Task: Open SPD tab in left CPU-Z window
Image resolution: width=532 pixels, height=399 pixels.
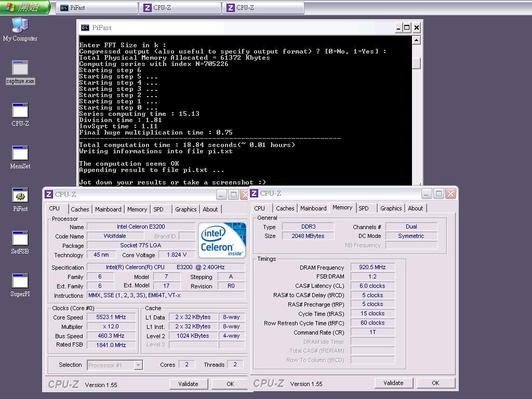Action: coord(158,209)
